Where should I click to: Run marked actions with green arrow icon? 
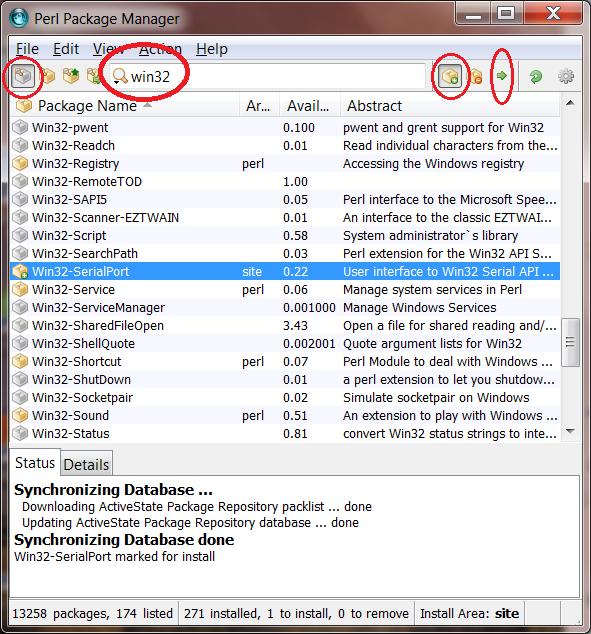tap(502, 76)
